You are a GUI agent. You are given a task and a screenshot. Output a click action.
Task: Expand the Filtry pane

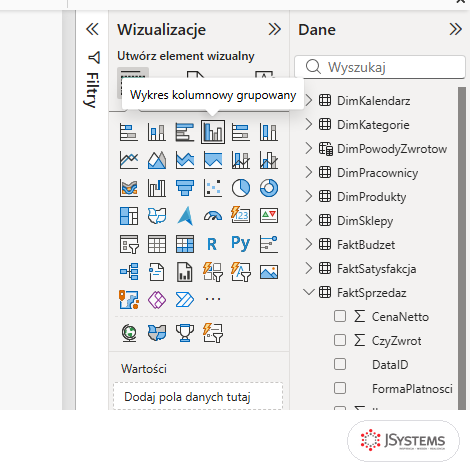tap(92, 29)
